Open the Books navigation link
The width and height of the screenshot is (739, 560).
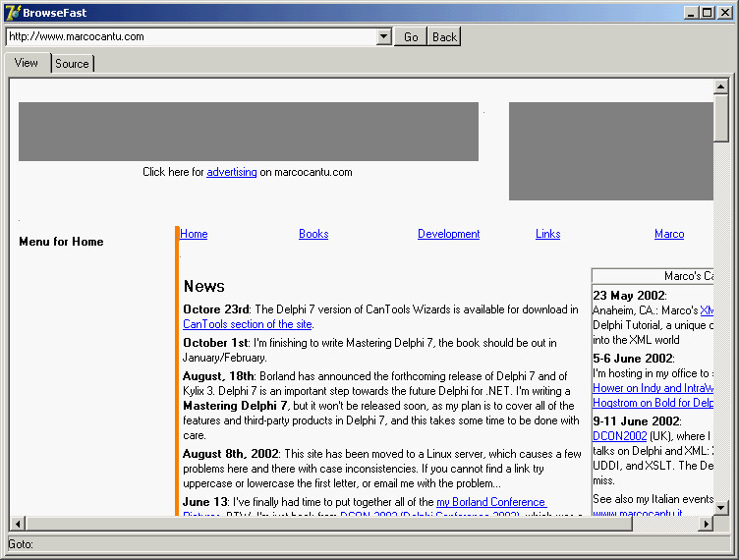click(313, 234)
